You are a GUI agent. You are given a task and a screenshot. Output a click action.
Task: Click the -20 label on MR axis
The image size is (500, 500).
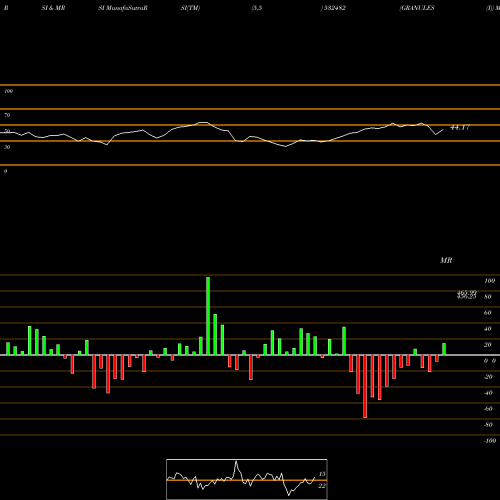(x=488, y=377)
